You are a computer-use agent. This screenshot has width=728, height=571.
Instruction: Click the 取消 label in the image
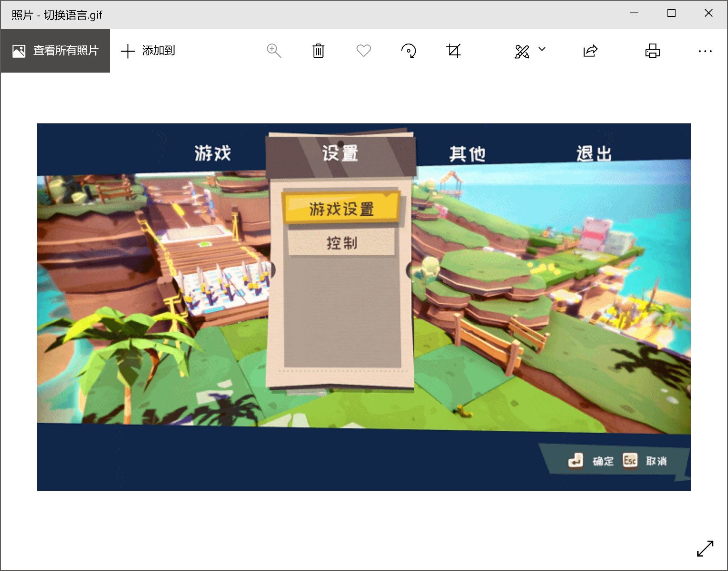pyautogui.click(x=656, y=461)
